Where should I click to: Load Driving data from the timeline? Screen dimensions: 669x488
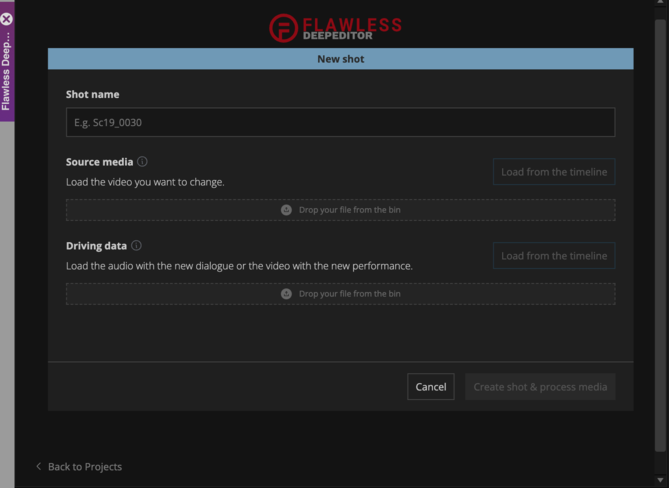coord(554,256)
